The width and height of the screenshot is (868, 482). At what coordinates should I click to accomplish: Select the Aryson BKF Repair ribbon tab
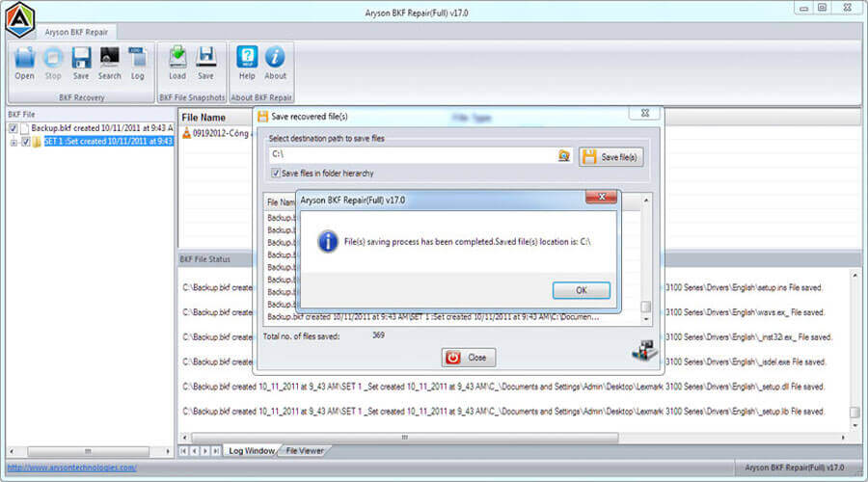(x=76, y=32)
